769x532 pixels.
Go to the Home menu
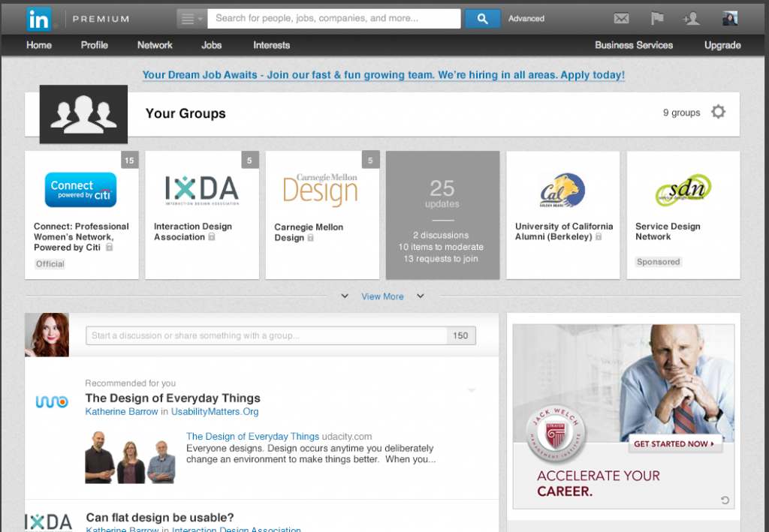[39, 45]
